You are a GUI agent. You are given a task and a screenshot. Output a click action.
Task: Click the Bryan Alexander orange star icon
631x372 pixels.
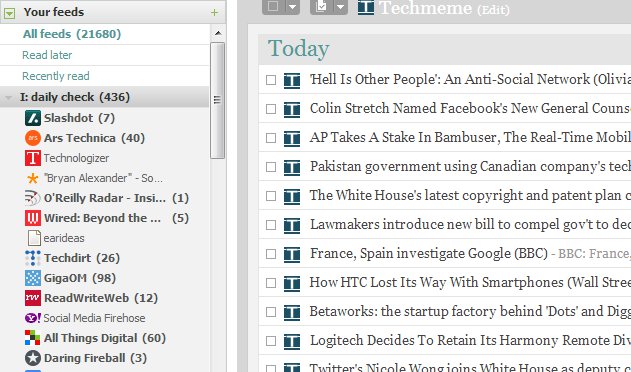33,178
